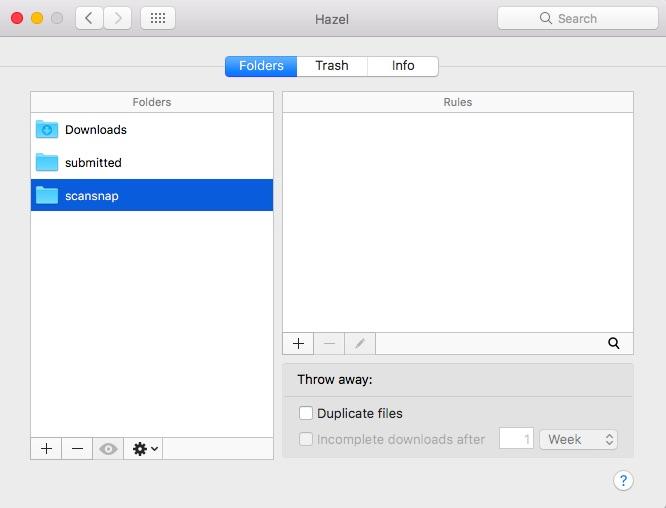Viewport: 666px width, 508px height.
Task: Click the pencil edit rule icon
Action: (x=360, y=343)
